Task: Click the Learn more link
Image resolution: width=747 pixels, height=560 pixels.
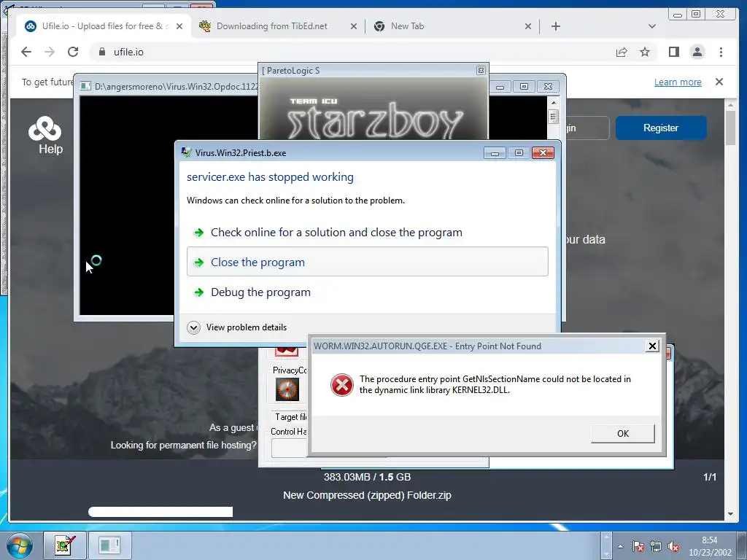Action: [x=678, y=82]
